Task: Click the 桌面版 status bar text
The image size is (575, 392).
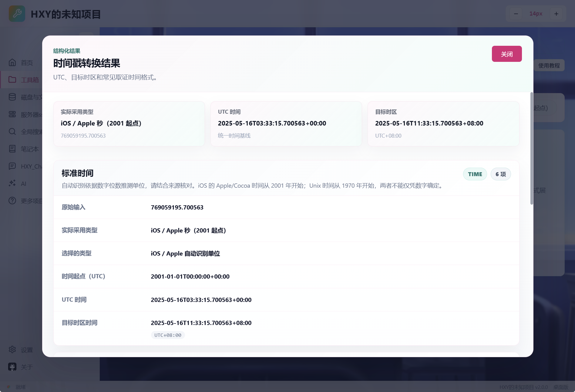Action: tap(561, 387)
